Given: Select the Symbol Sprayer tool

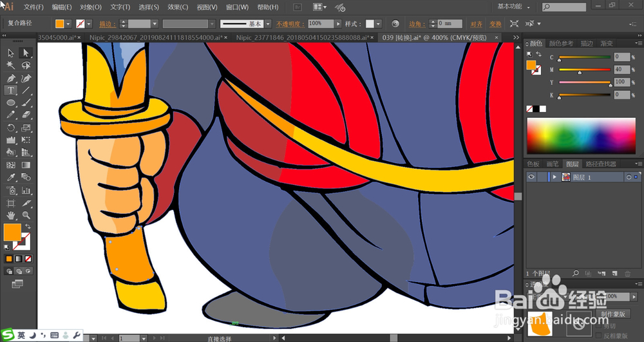Looking at the screenshot, I should pos(11,190).
